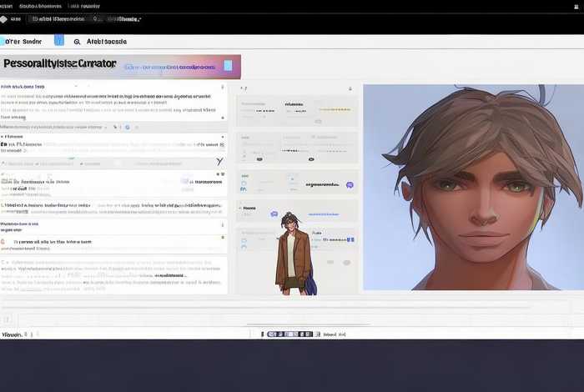Open the first menu in the top menu bar
This screenshot has width=584, height=392.
tap(8, 4)
